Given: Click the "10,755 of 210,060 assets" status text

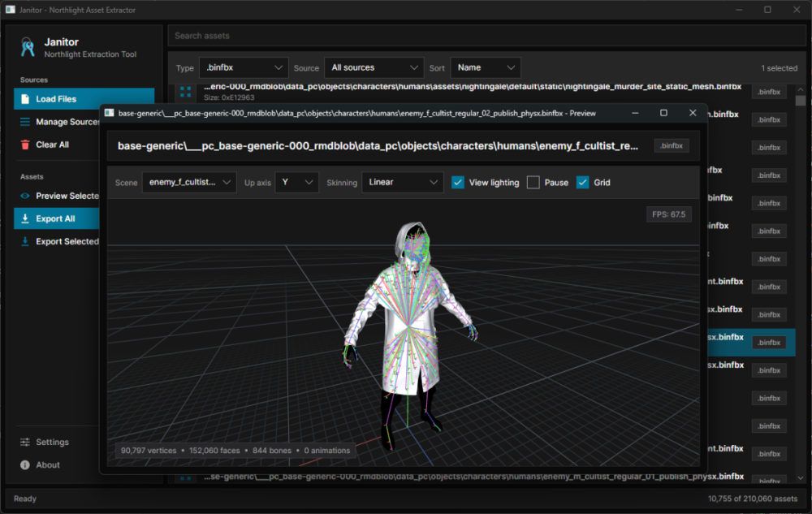Looking at the screenshot, I should pyautogui.click(x=753, y=499).
